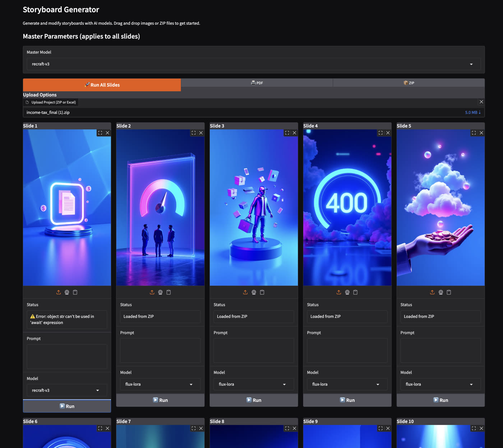Click the webcam icon under Slide 3 image
Image resolution: width=503 pixels, height=448 pixels.
coord(254,292)
